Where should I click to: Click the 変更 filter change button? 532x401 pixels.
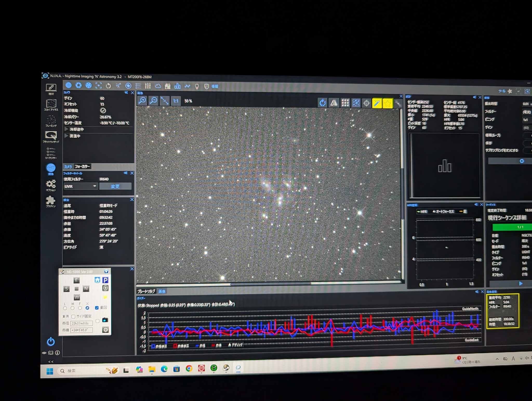click(x=115, y=186)
